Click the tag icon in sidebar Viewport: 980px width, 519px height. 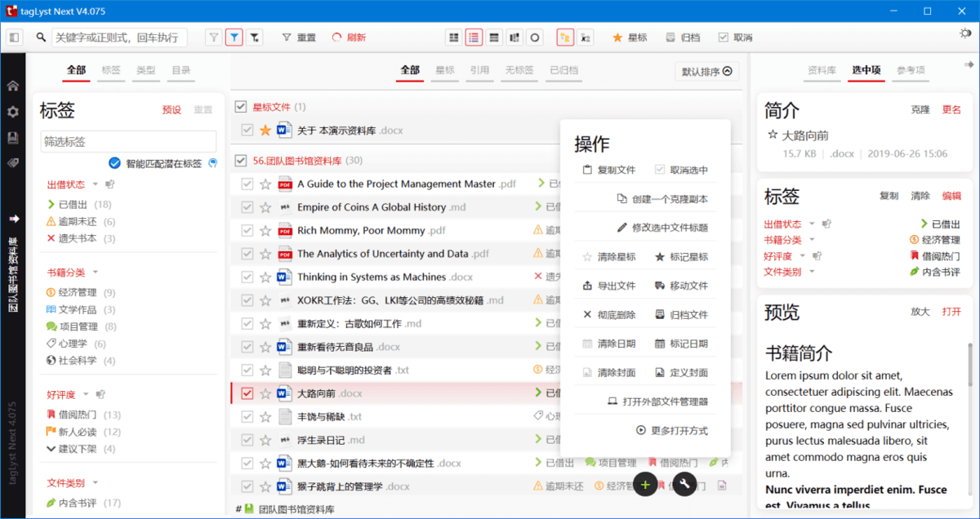click(13, 163)
